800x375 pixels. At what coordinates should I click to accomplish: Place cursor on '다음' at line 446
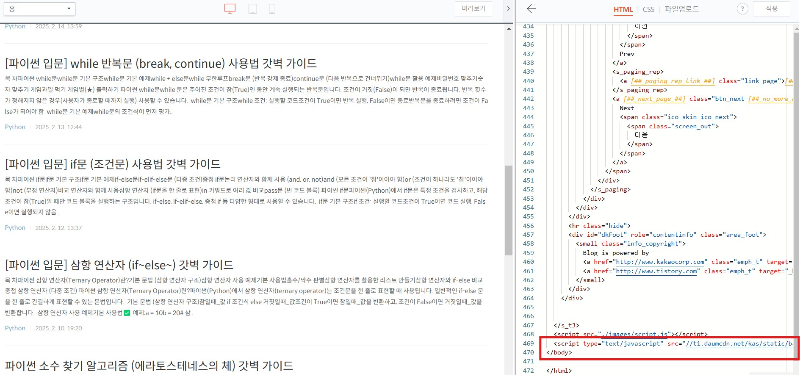641,136
